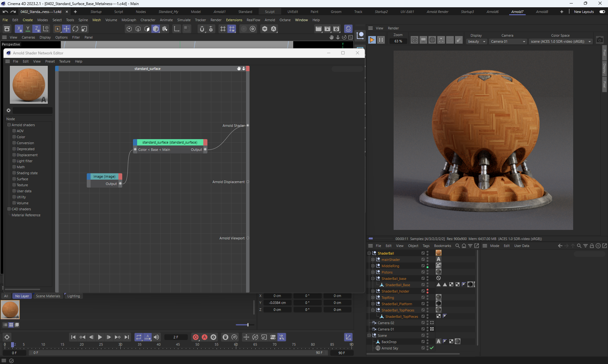608x364 pixels.
Task: Switch to the Arnold8 layout tab
Action: coord(542,12)
